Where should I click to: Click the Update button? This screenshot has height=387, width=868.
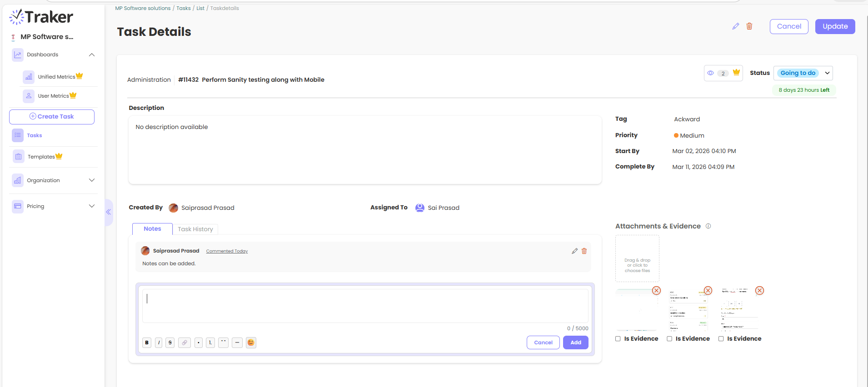tap(835, 26)
